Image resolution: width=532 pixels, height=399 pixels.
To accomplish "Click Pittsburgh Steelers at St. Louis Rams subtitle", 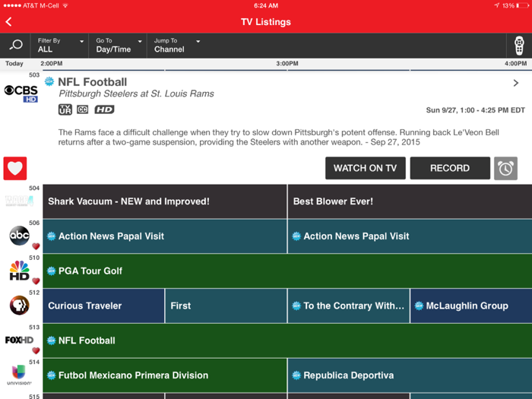I will (136, 93).
